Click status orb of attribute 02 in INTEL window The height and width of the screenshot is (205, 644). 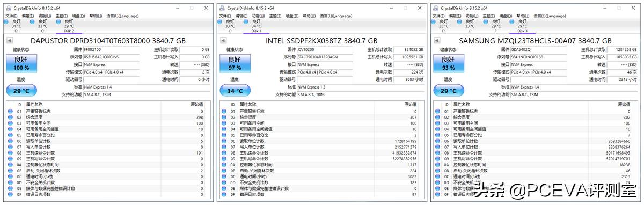(x=224, y=118)
